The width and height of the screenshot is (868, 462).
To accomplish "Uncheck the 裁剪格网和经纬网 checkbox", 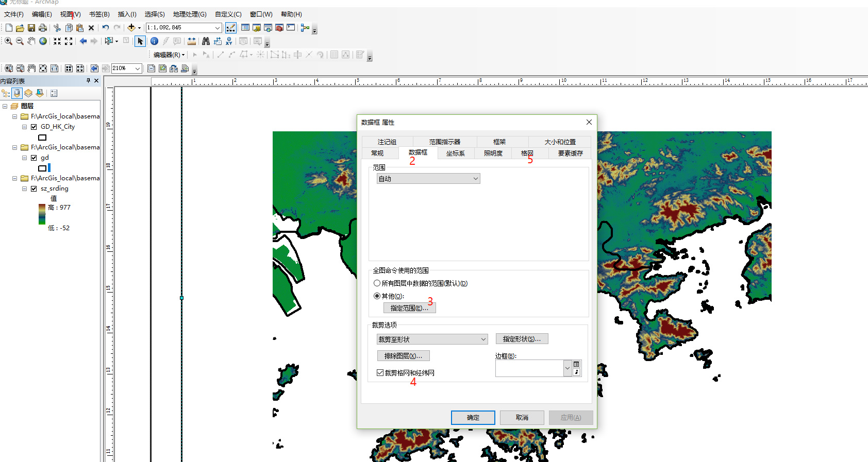I will [x=380, y=373].
